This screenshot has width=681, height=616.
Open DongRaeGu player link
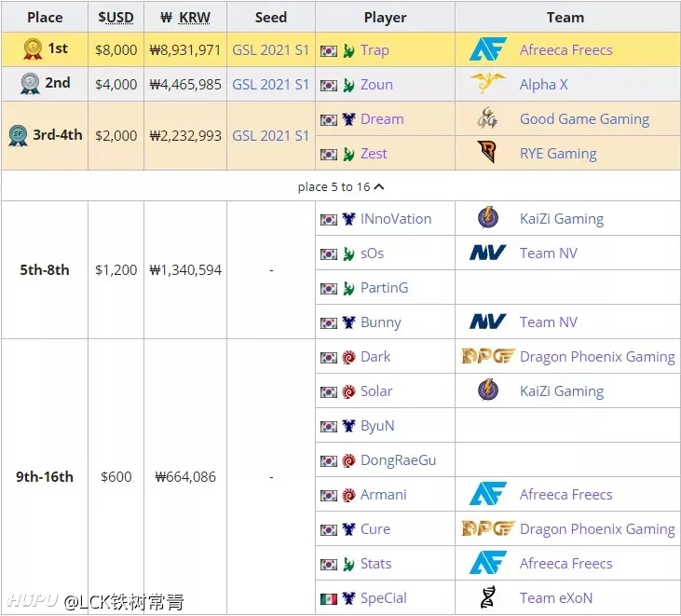pos(398,460)
